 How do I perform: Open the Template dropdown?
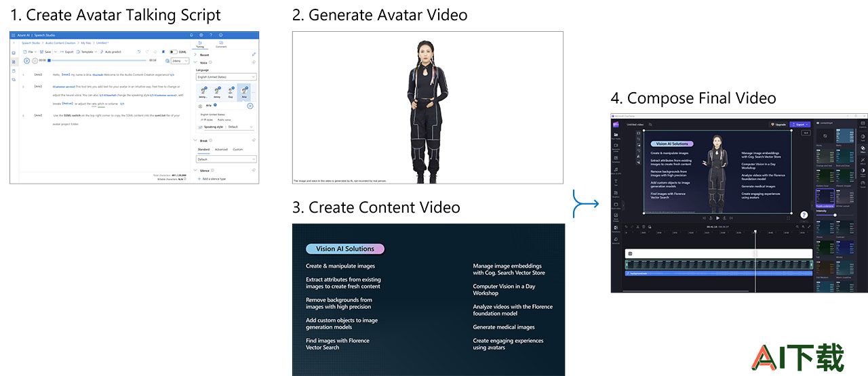point(87,51)
